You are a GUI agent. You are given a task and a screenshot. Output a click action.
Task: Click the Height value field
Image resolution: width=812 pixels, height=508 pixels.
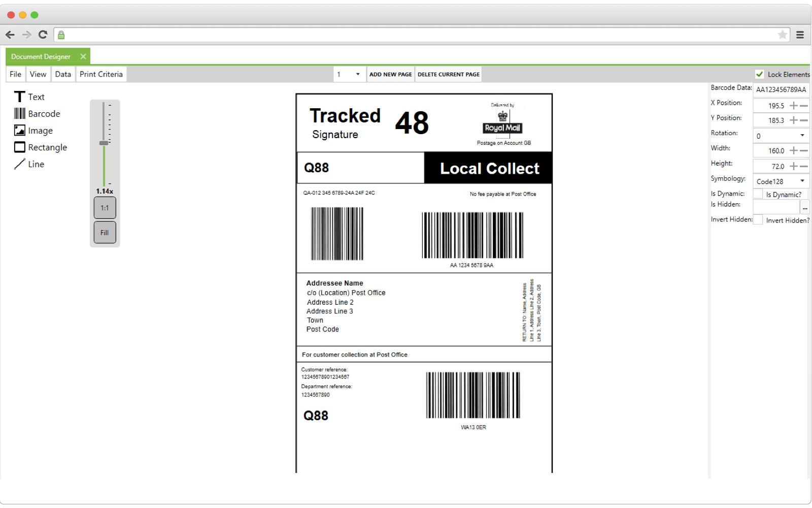click(771, 166)
